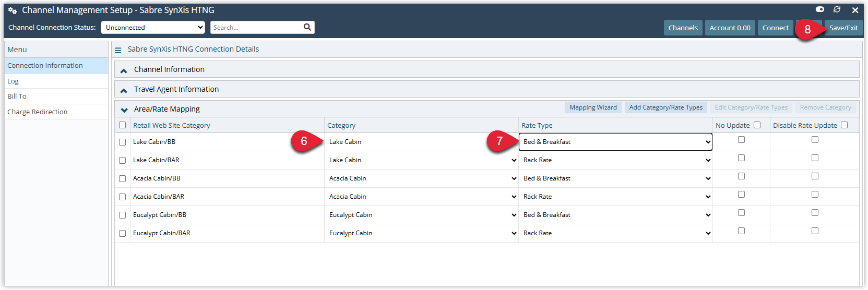868x290 pixels.
Task: Click the Remove Category button
Action: (x=825, y=107)
